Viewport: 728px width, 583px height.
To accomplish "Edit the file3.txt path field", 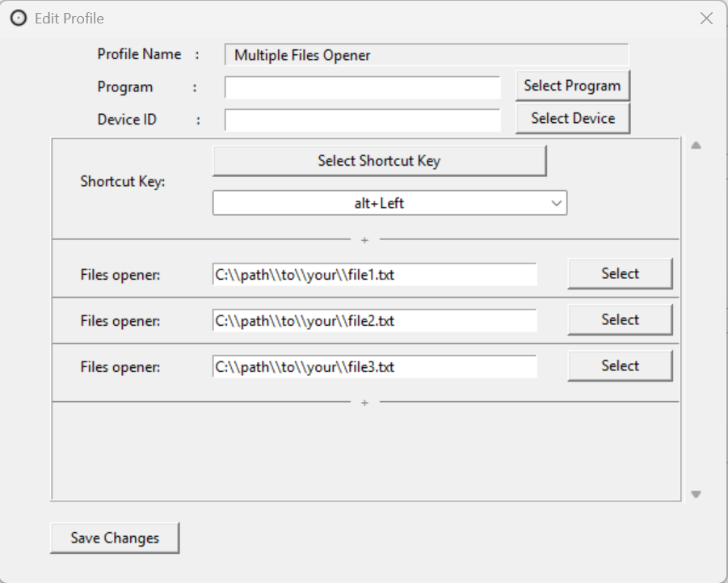I will (x=374, y=367).
